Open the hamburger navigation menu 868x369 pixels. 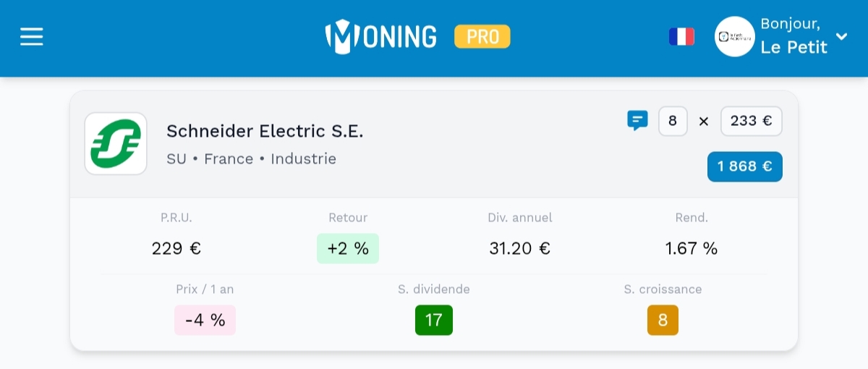click(x=32, y=37)
